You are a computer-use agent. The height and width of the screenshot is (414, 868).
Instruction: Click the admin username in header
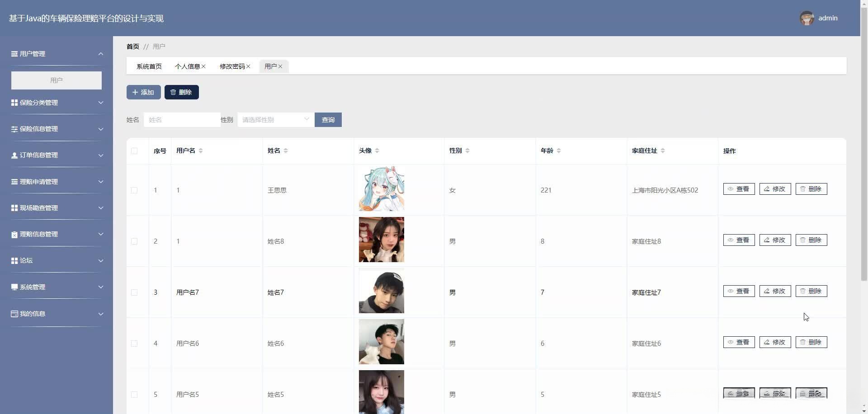point(828,18)
